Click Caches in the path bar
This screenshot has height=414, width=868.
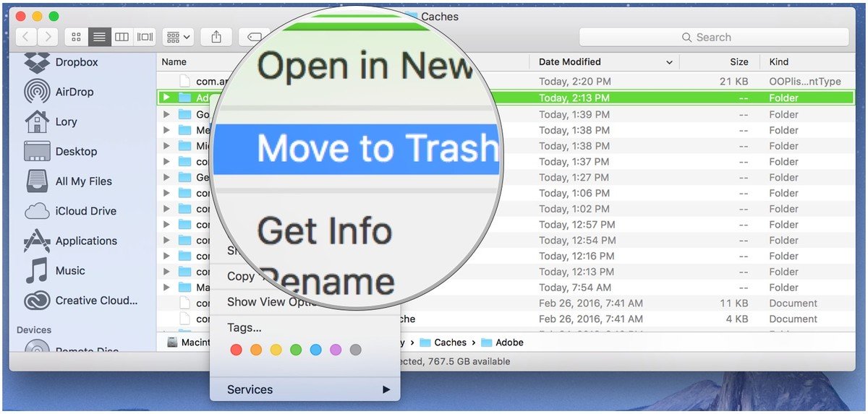tap(450, 342)
